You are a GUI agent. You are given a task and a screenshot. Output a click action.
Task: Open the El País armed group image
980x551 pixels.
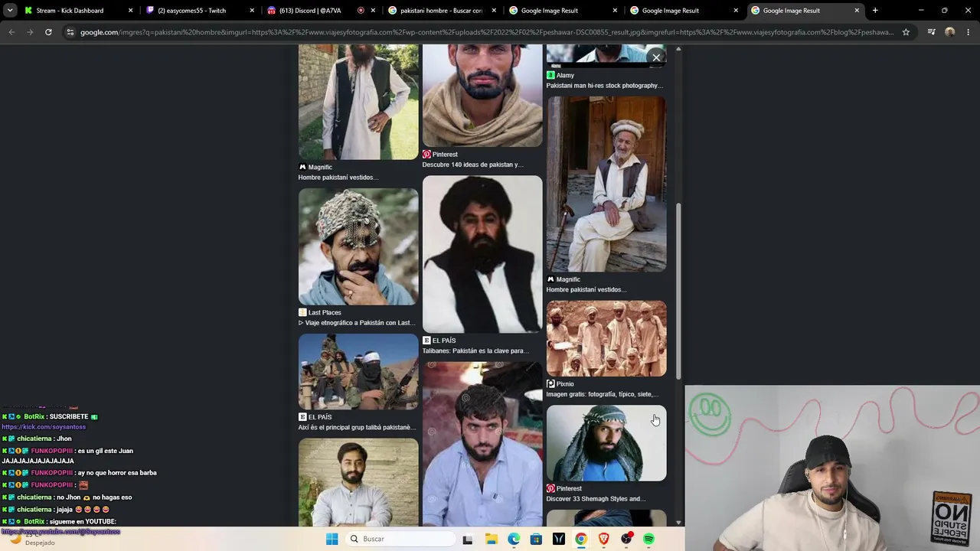click(358, 371)
